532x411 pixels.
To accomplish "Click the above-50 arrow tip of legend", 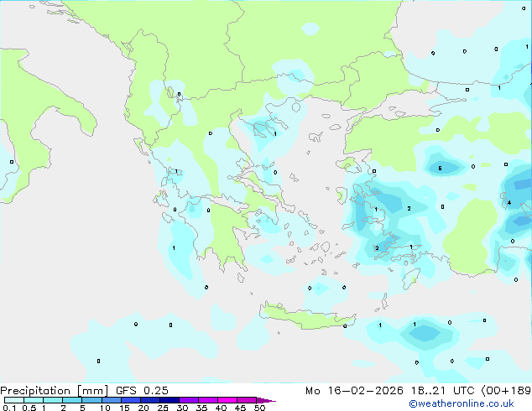I will pyautogui.click(x=266, y=400).
